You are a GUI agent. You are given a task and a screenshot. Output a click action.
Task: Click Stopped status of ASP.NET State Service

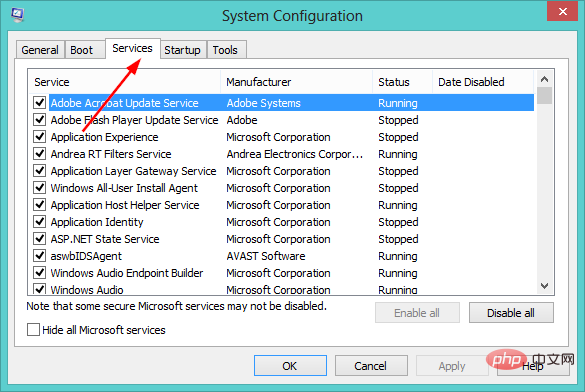[398, 239]
